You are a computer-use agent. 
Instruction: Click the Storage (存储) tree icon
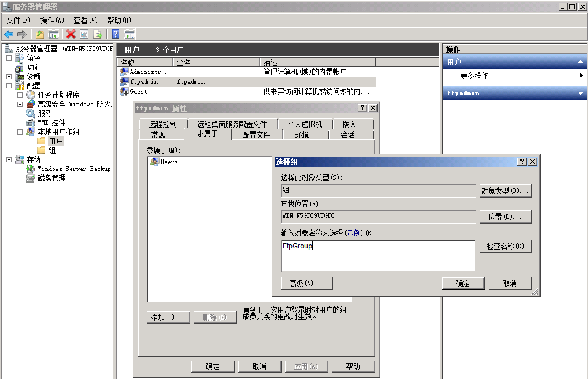click(x=20, y=159)
